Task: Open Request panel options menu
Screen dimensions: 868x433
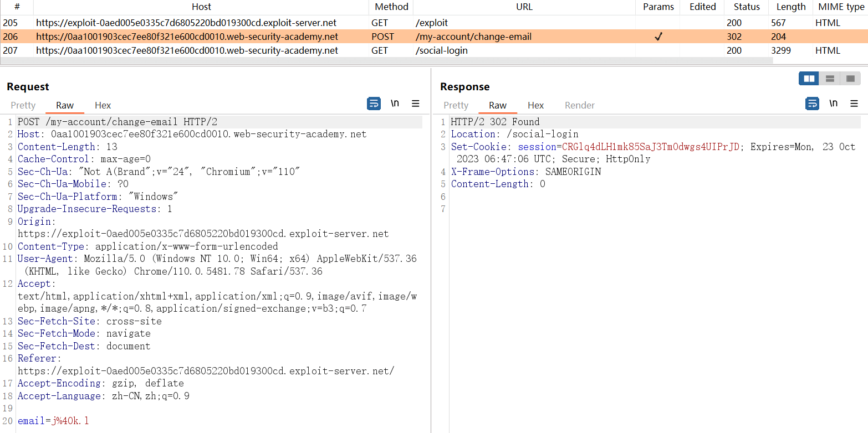Action: click(415, 104)
